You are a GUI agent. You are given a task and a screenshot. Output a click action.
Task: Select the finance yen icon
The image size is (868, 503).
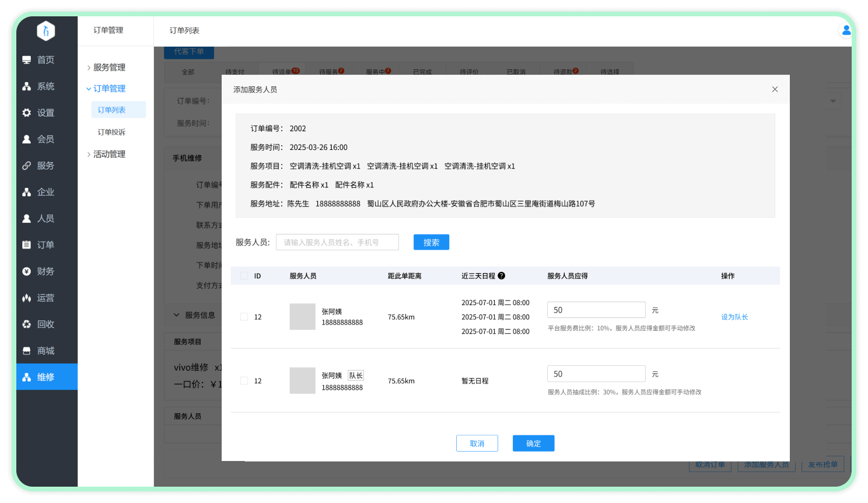tap(27, 271)
